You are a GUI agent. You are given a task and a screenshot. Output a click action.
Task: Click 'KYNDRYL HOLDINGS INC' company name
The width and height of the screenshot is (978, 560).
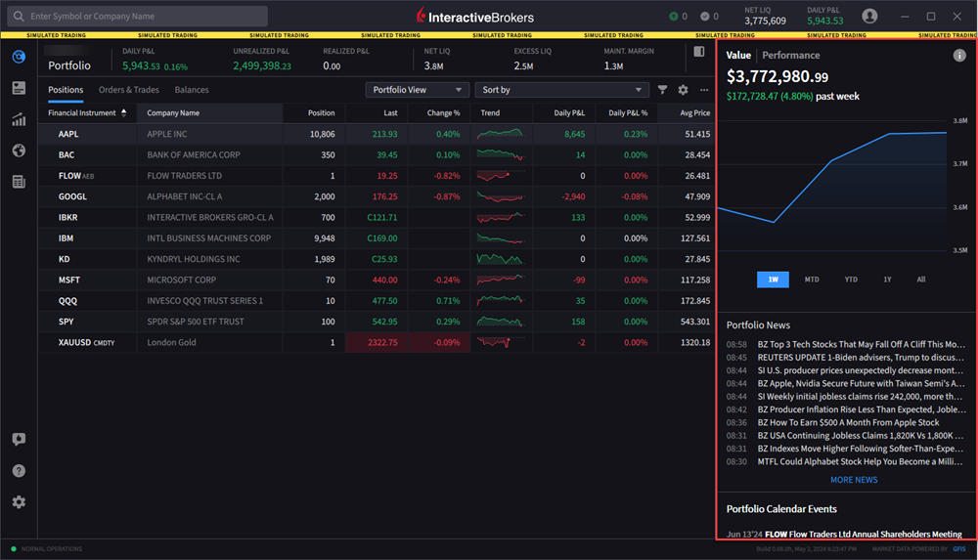[194, 259]
